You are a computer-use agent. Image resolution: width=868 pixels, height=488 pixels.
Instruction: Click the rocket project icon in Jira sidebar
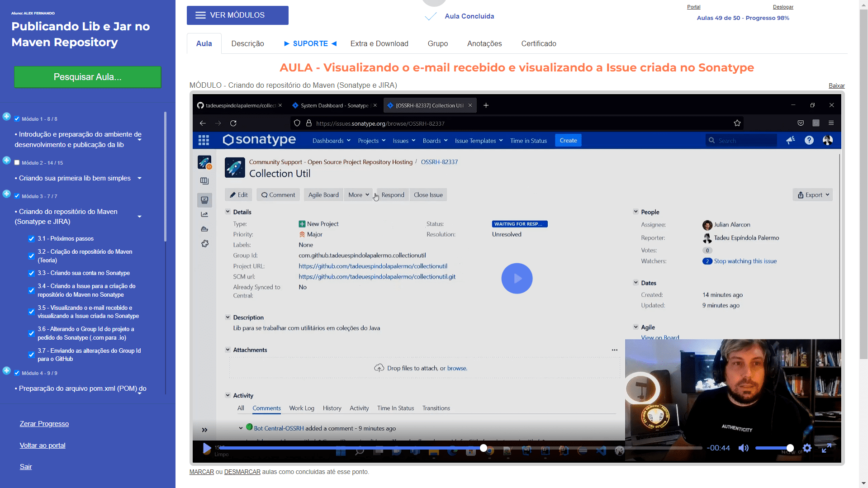(x=204, y=162)
